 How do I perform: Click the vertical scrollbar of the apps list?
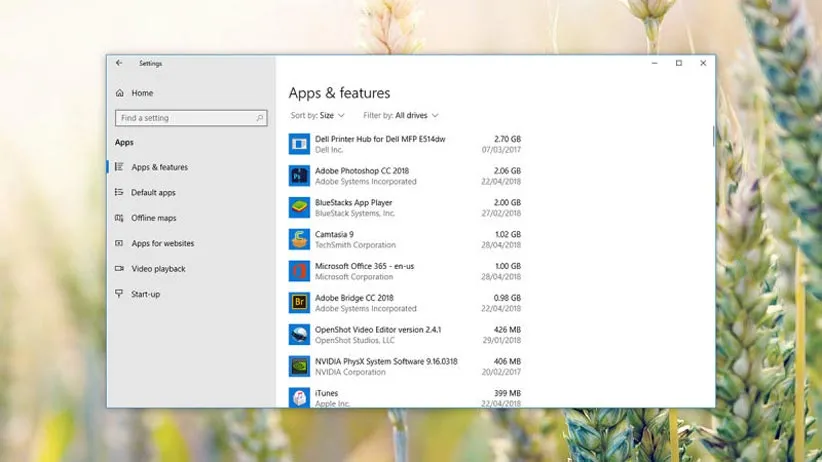(x=713, y=135)
